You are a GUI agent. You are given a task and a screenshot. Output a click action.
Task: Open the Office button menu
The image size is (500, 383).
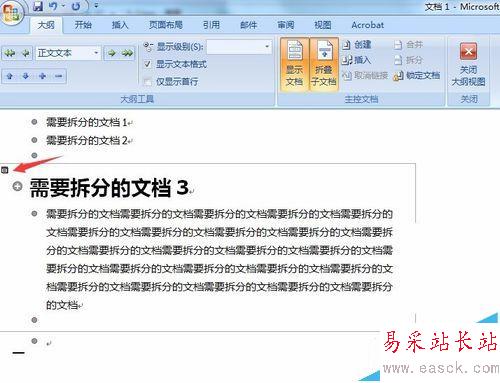tap(11, 13)
